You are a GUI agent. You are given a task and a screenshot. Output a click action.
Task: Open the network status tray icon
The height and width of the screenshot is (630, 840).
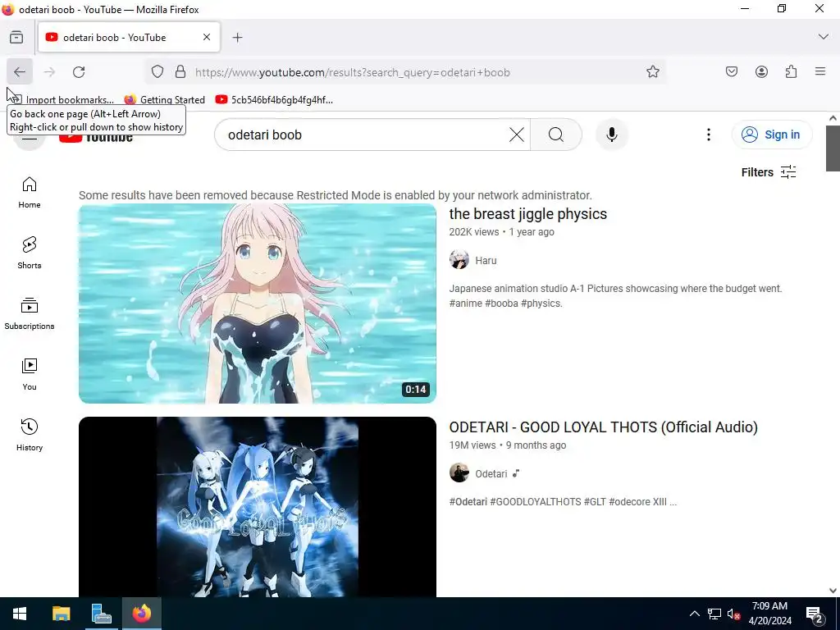coord(714,614)
